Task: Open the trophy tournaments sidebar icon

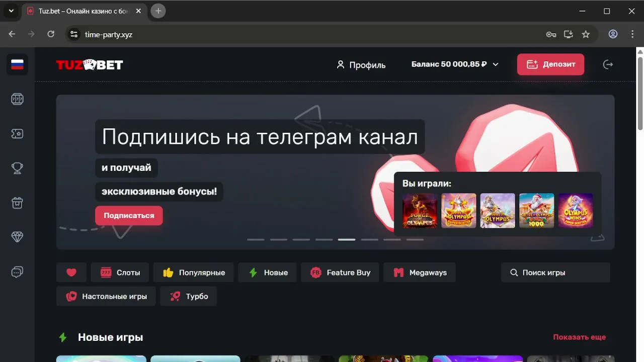Action: click(17, 168)
